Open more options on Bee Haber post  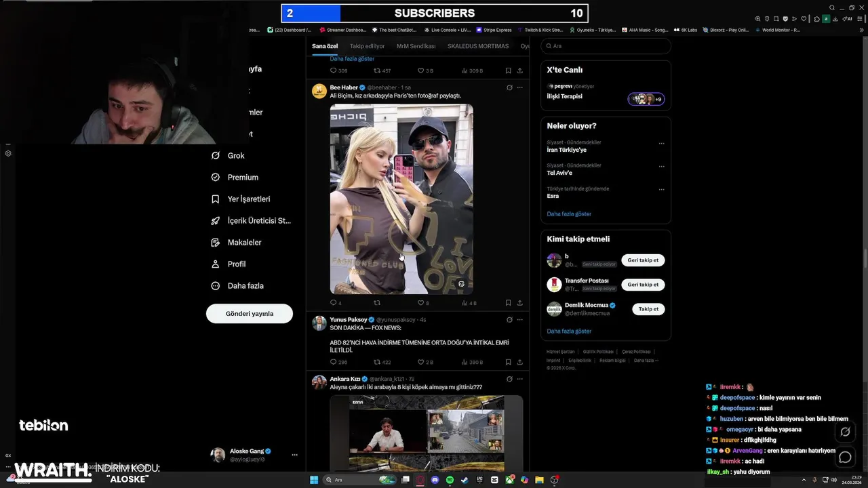point(520,87)
